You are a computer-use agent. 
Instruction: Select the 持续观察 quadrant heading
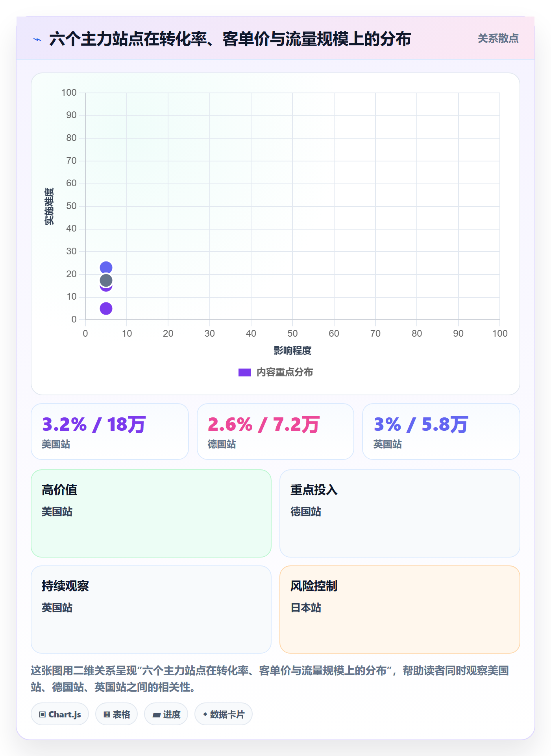[65, 586]
